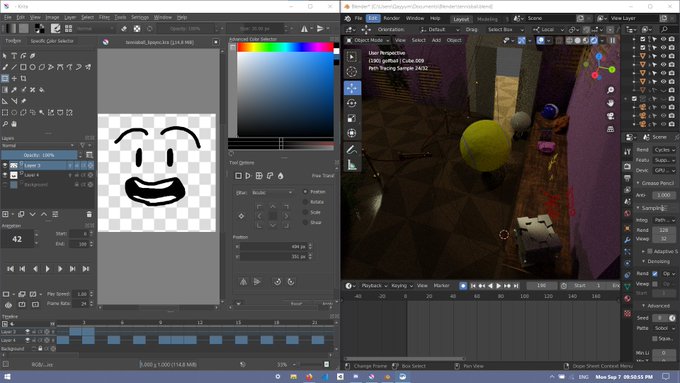Click Blender viewport Object menu button
The width and height of the screenshot is (680, 383).
(x=454, y=40)
